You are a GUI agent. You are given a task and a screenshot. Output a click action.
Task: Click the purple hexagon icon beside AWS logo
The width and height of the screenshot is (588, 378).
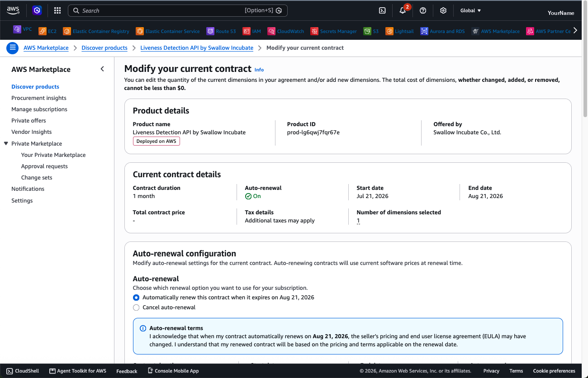pyautogui.click(x=37, y=10)
